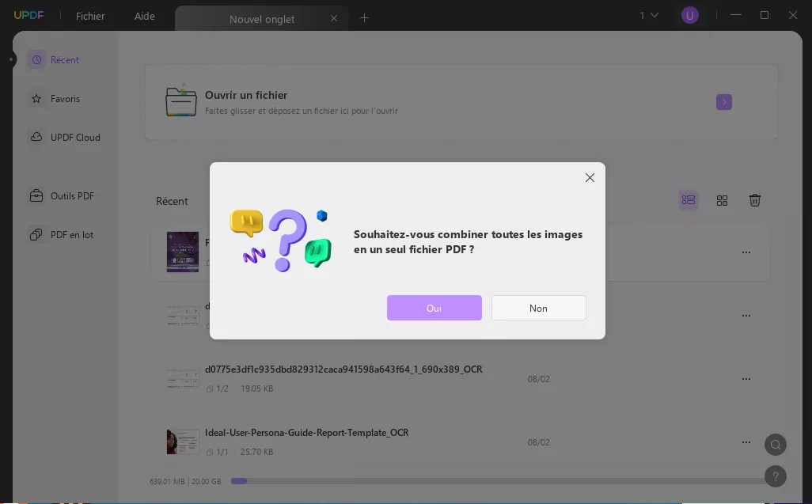
Task: Click Non to decline combining images
Action: pyautogui.click(x=538, y=308)
